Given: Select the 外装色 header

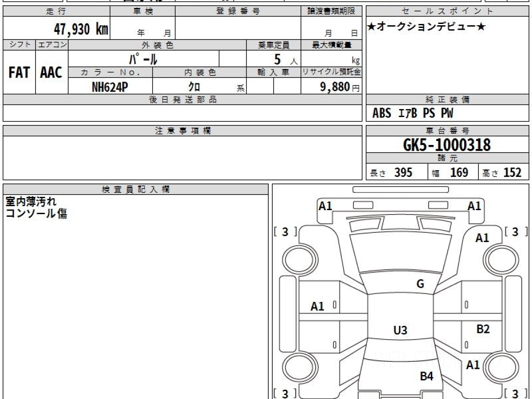Looking at the screenshot, I should (x=157, y=45).
